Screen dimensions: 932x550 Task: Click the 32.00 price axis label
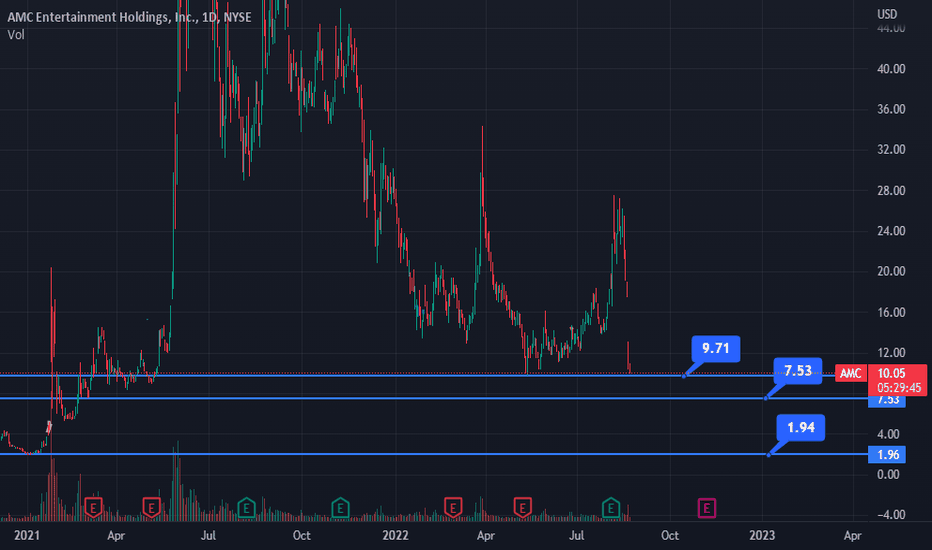[x=891, y=150]
